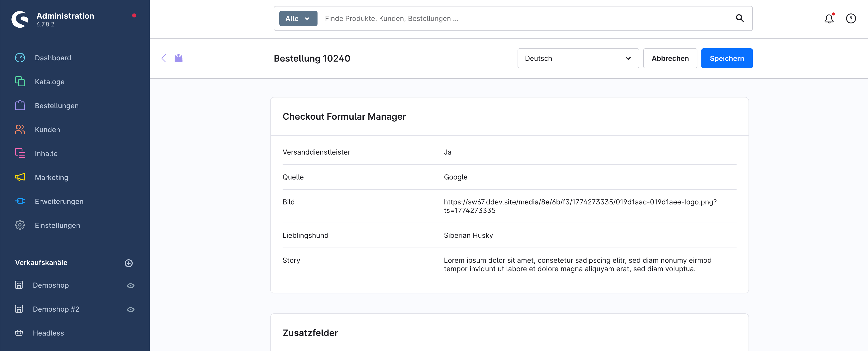Viewport: 868px width, 351px height.
Task: Click the product search input field
Action: point(472,18)
